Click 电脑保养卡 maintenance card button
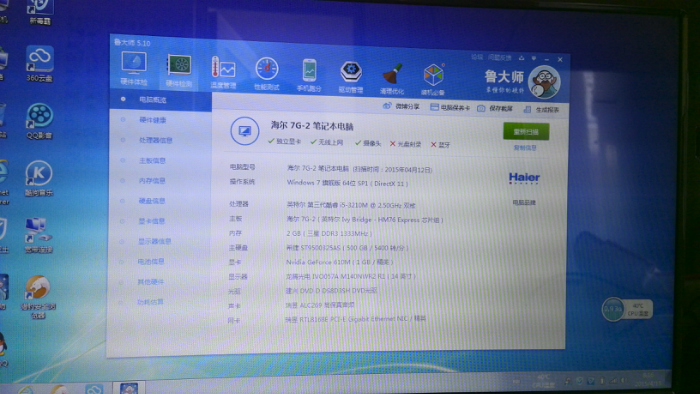This screenshot has width=700, height=394. (450, 108)
